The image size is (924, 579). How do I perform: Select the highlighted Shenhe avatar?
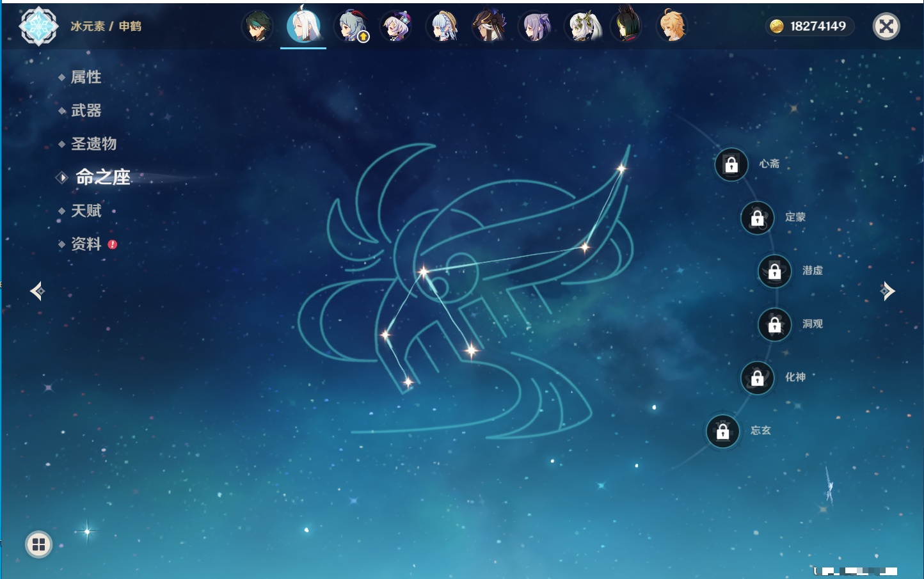pyautogui.click(x=303, y=26)
